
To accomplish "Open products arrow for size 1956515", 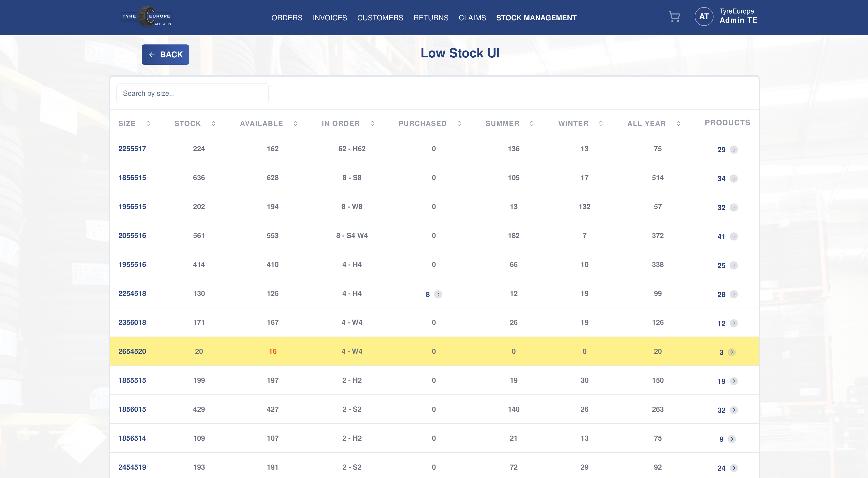I will point(734,208).
